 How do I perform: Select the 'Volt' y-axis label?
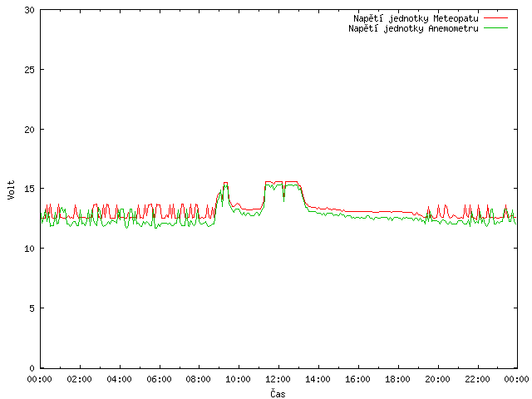click(x=11, y=190)
